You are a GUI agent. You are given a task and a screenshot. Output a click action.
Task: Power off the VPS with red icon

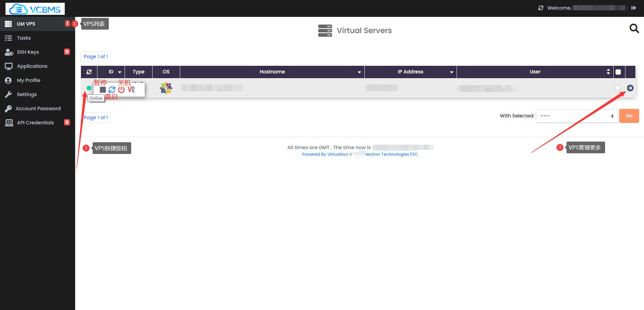click(x=121, y=90)
